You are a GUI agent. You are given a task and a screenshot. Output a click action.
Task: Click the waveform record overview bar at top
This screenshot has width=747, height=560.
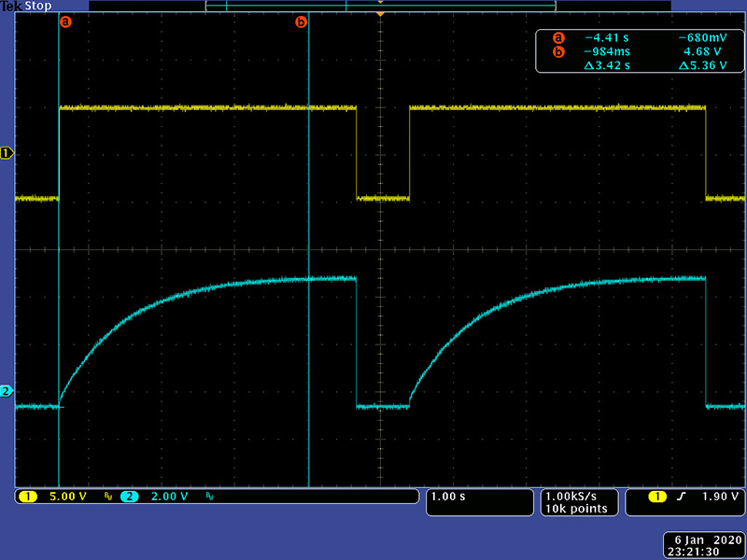[x=380, y=6]
